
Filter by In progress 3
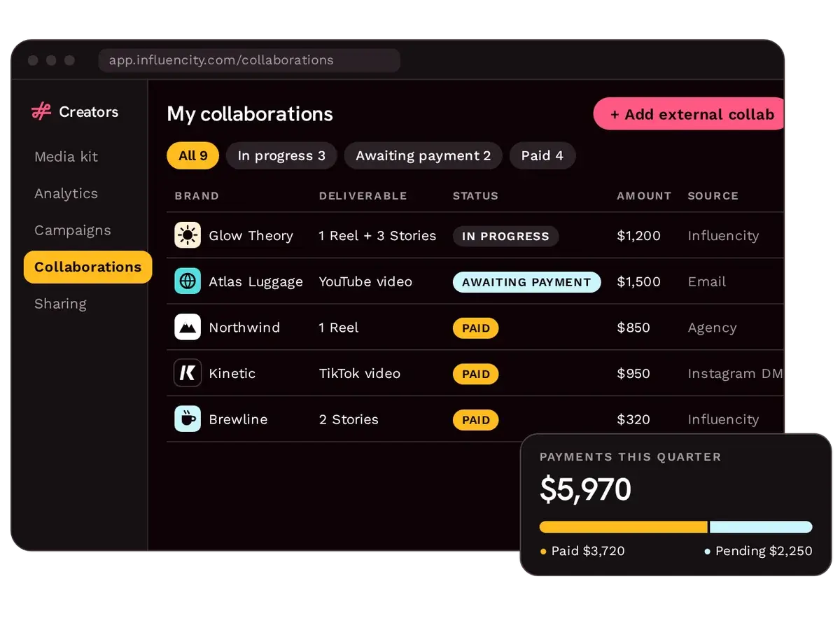click(x=281, y=155)
